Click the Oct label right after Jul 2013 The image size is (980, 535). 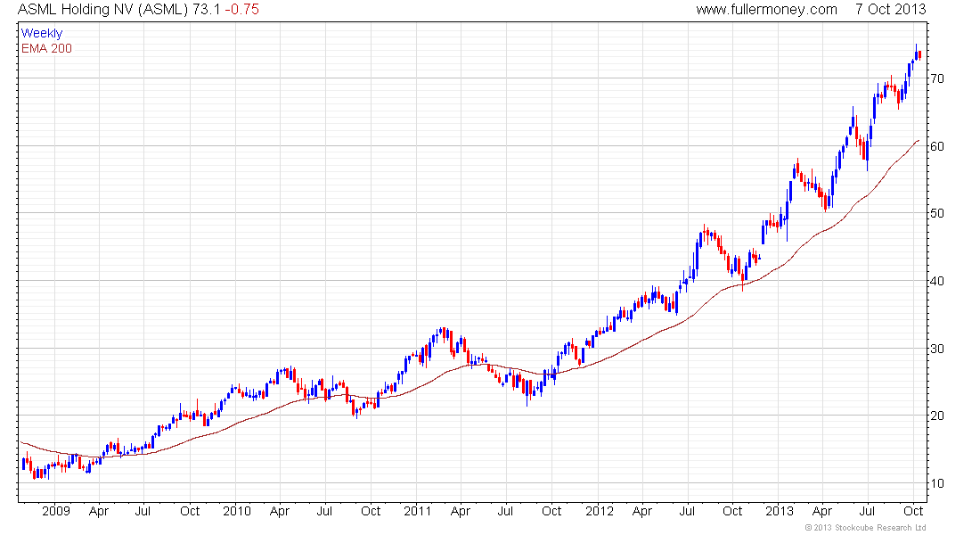coord(913,511)
